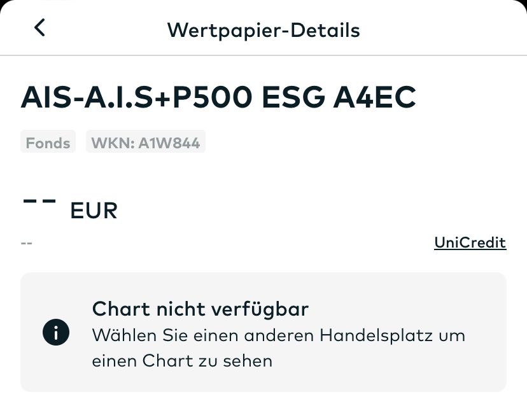Click the Wertpapier-Details page title
The width and height of the screenshot is (527, 420).
coord(263,30)
